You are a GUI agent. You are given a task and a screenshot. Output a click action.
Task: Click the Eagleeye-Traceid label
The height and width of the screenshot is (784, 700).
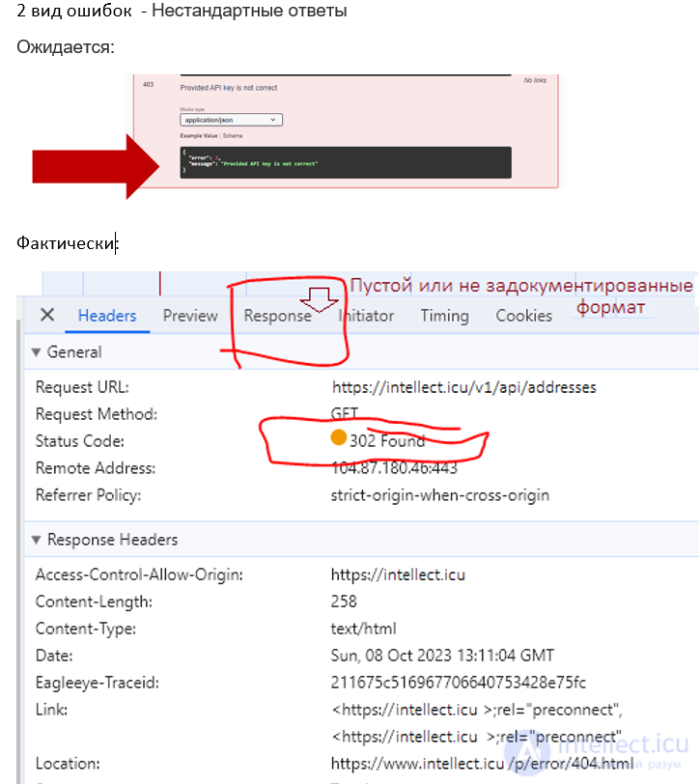point(98,683)
